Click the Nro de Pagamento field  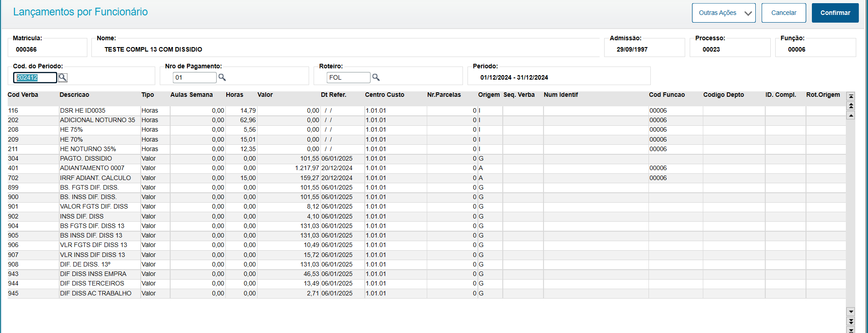coord(195,78)
